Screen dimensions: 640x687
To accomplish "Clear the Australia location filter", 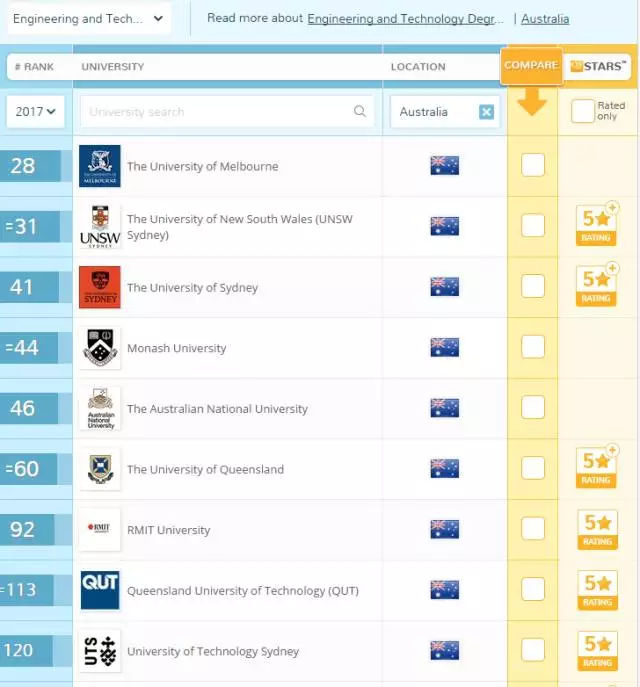I will point(486,112).
